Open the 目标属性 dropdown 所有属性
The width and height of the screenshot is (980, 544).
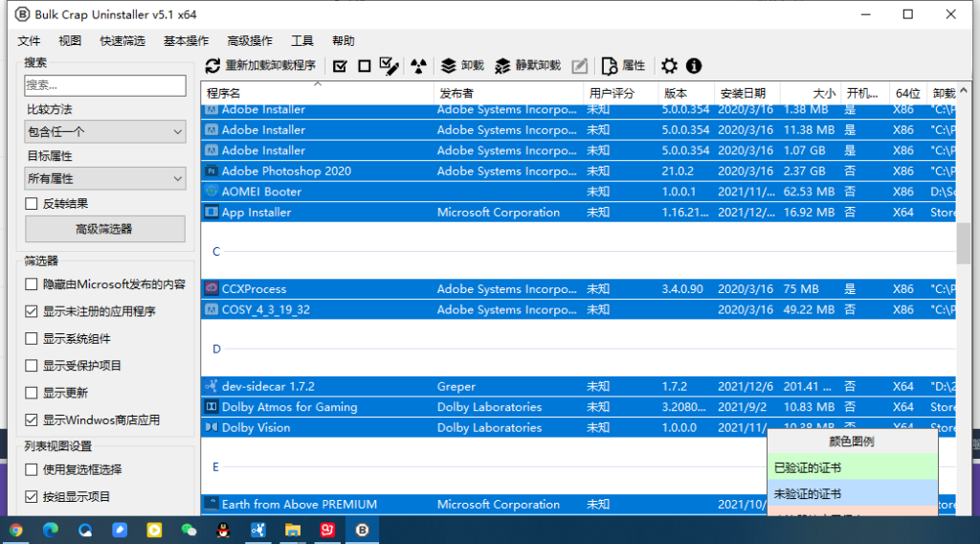pos(105,179)
